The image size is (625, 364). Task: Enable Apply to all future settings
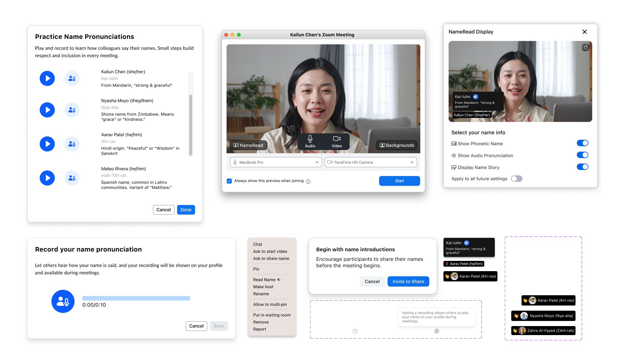[517, 179]
